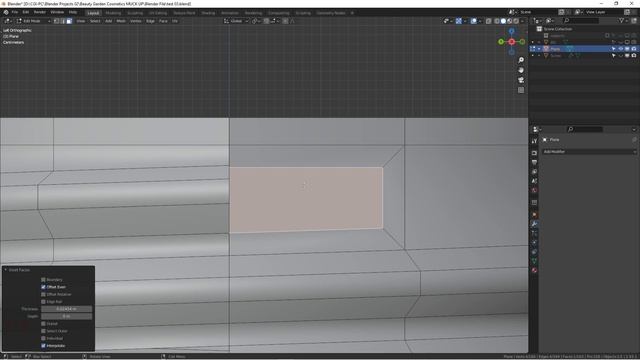Image resolution: width=640 pixels, height=360 pixels.
Task: Open the Face menu in header
Action: 163,21
